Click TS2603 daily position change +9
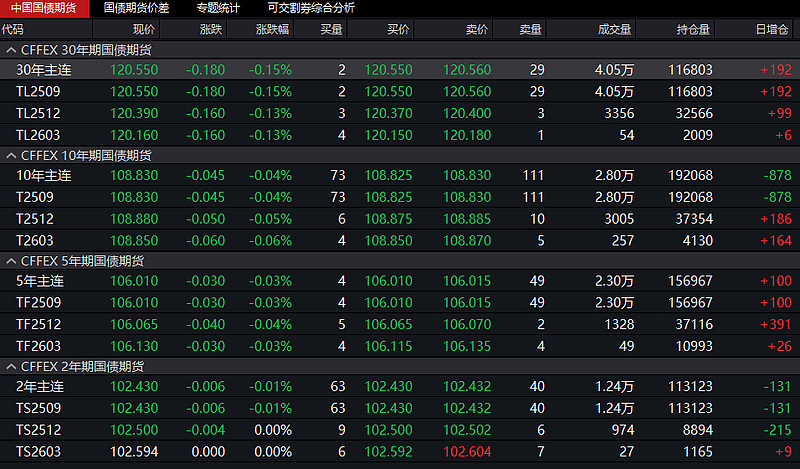The width and height of the screenshot is (800, 469). pyautogui.click(x=783, y=452)
